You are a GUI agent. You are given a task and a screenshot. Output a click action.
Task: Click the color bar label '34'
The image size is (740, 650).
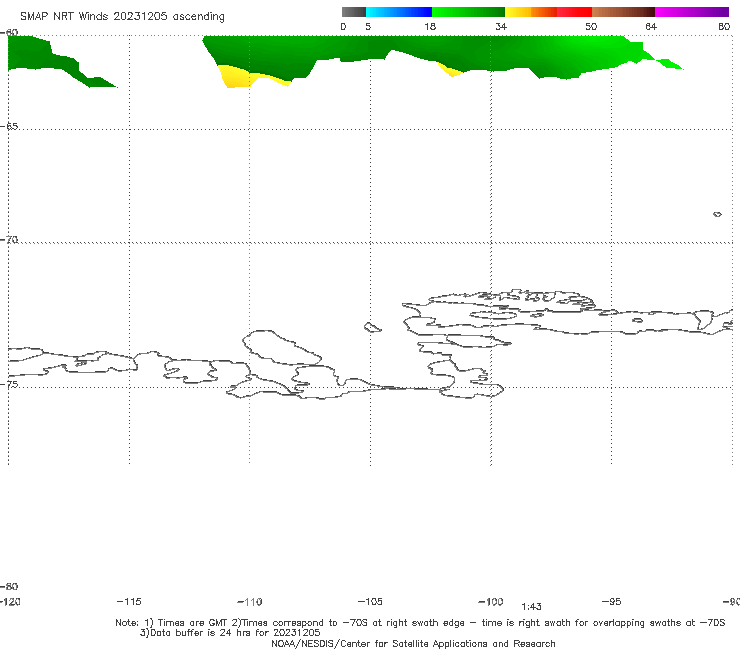(501, 26)
